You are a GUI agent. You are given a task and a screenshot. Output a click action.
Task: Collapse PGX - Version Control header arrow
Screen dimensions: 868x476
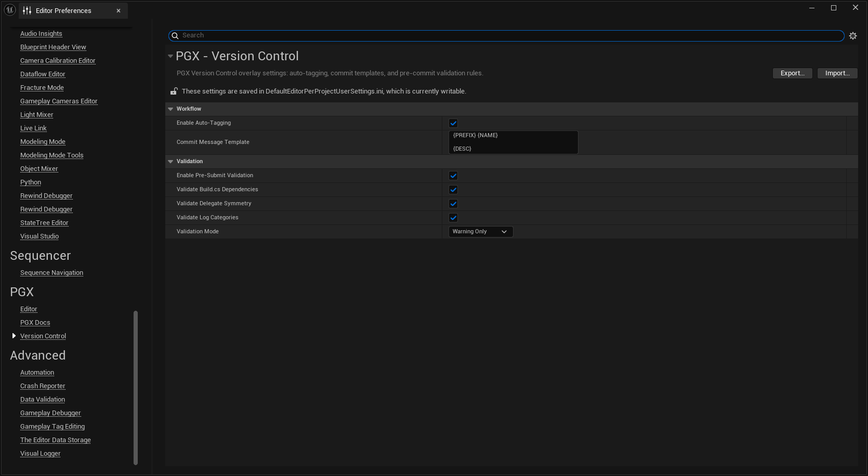pyautogui.click(x=170, y=56)
